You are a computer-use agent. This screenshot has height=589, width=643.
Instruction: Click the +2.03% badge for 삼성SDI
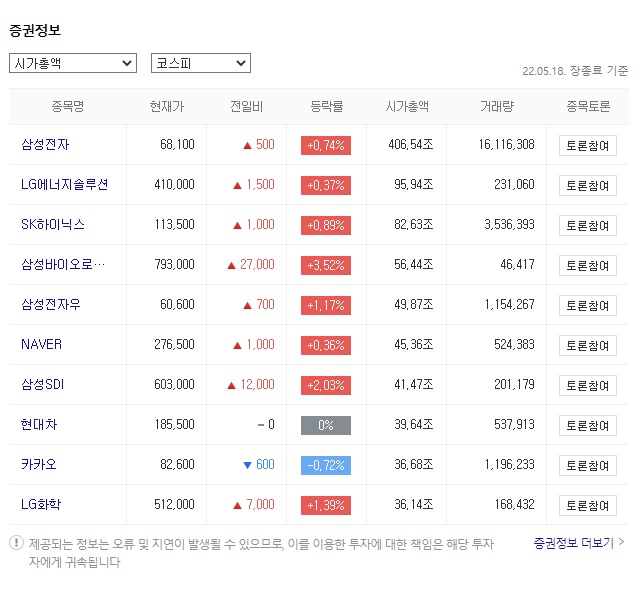coord(326,385)
